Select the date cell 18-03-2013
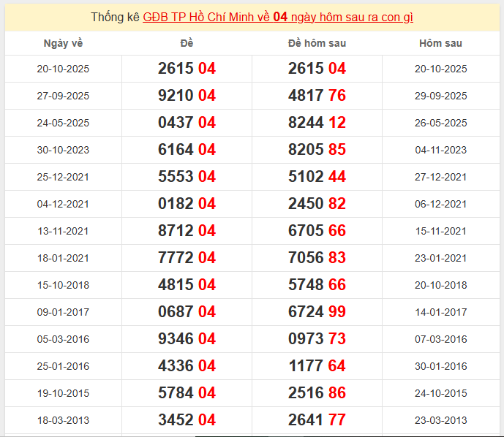 pyautogui.click(x=63, y=420)
